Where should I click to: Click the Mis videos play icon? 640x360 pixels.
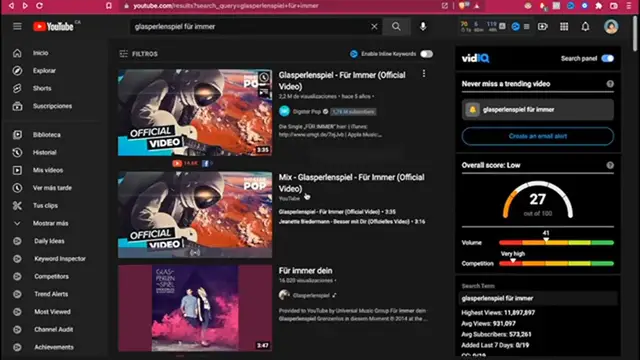tap(17, 170)
